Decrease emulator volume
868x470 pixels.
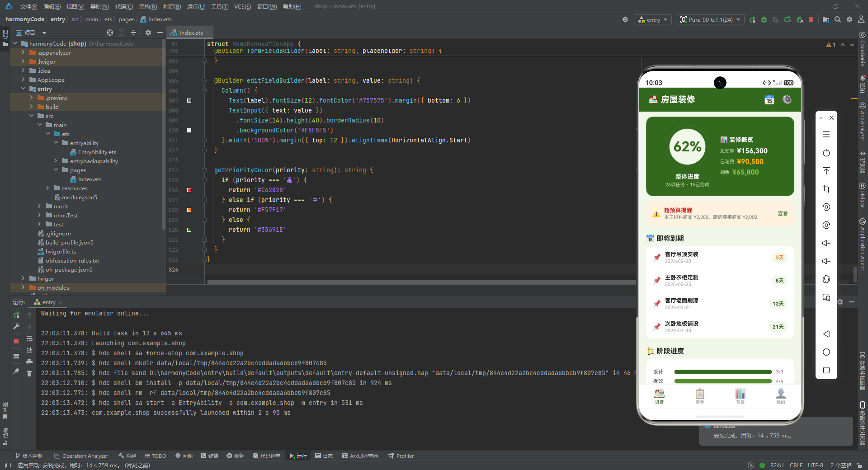(826, 261)
